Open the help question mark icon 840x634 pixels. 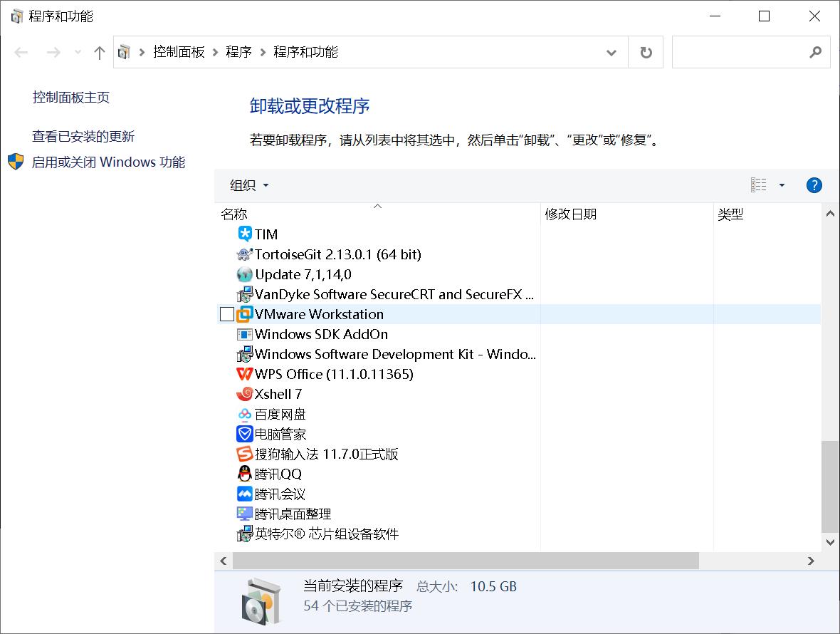tap(814, 185)
